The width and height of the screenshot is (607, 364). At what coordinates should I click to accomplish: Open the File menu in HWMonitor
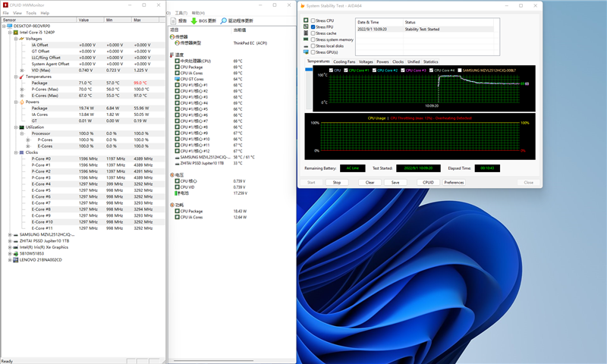click(6, 13)
